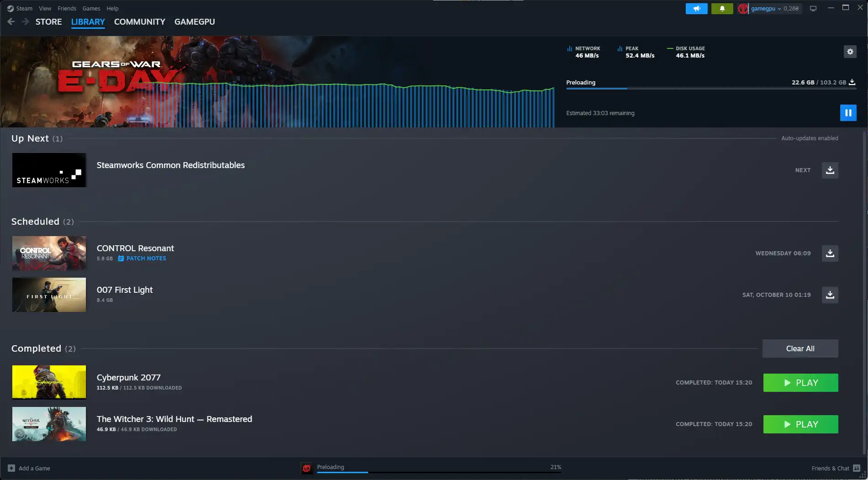Click the DISK USAGE 46.1 MB/s stat
Screen dimensions: 868x480
tap(686, 52)
